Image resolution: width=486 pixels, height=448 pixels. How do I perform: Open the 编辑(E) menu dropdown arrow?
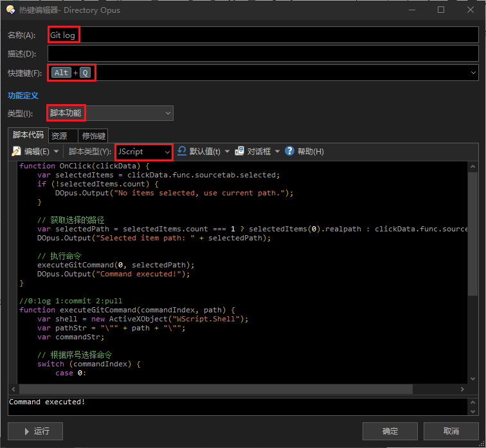pos(56,152)
